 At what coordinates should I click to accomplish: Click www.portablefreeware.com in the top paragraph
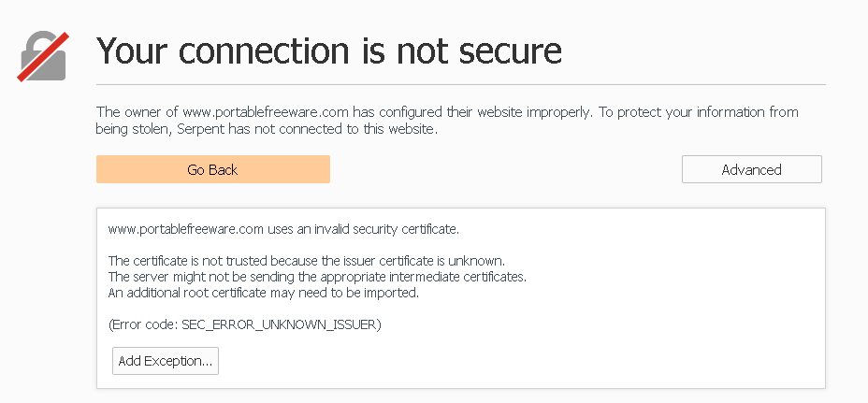(x=266, y=112)
